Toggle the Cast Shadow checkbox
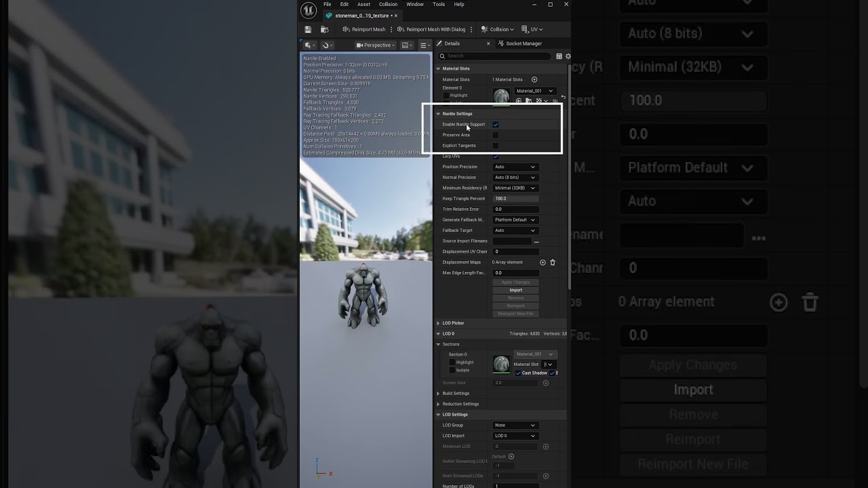The image size is (868, 488). [x=518, y=373]
